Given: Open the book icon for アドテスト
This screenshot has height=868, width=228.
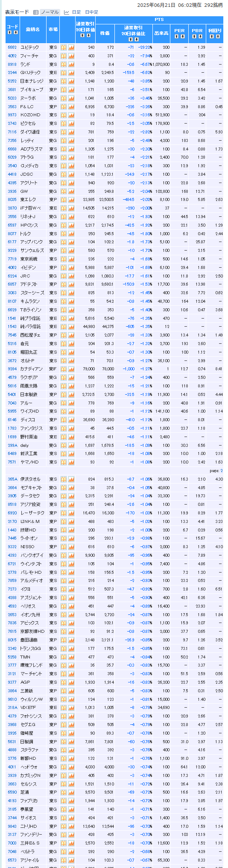Looking at the screenshot, I should 64,284.
